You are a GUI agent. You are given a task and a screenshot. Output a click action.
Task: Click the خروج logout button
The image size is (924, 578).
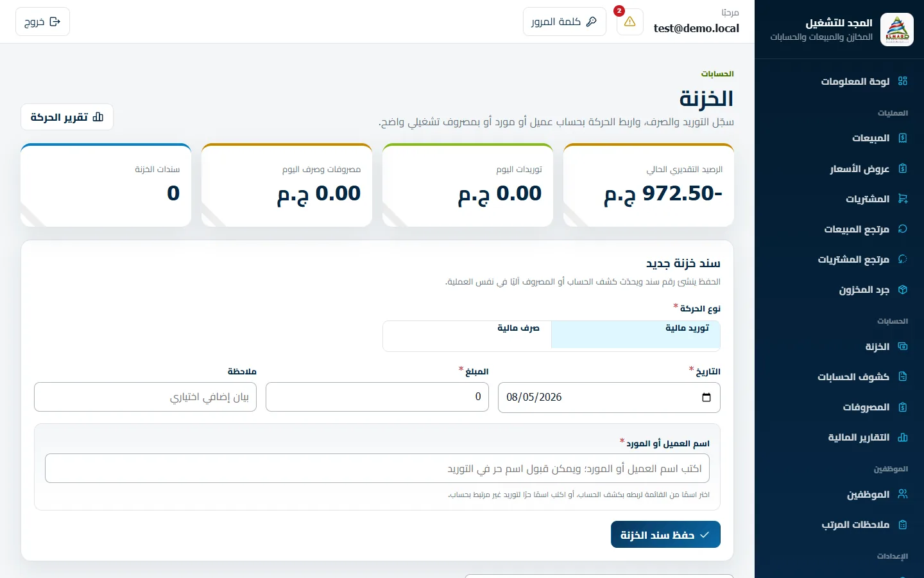coord(42,22)
